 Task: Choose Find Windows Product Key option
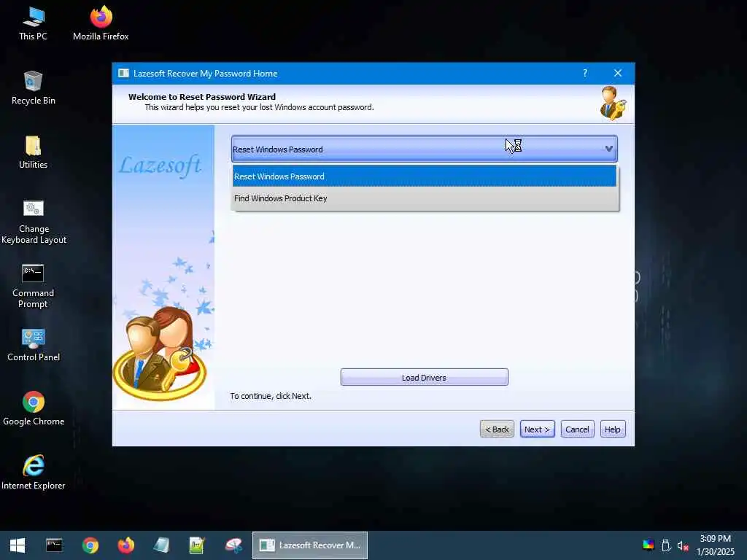[425, 198]
